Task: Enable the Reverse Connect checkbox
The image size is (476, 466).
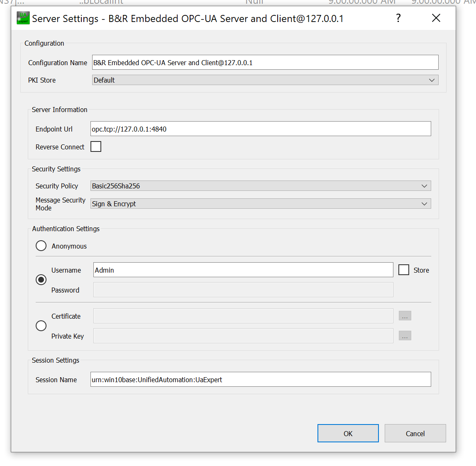Action: point(96,146)
